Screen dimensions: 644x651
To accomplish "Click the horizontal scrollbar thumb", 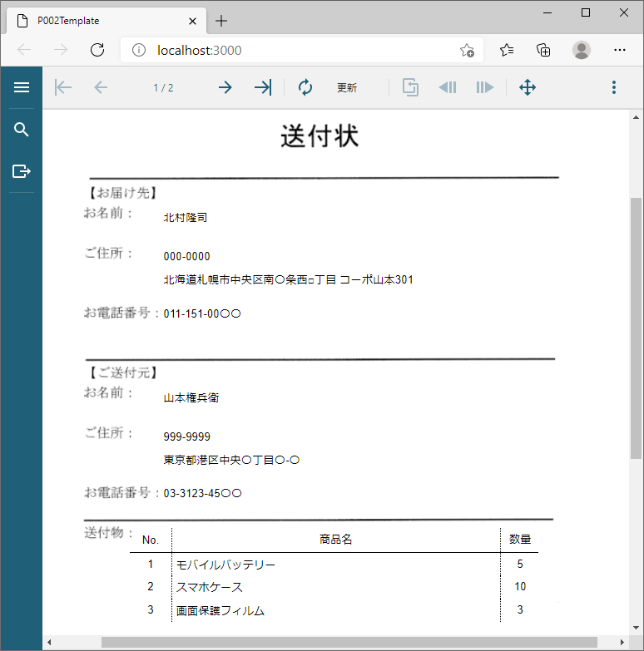I will tap(349, 643).
